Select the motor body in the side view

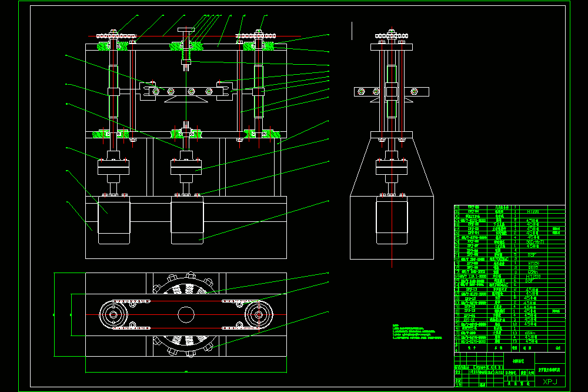[x=392, y=220]
